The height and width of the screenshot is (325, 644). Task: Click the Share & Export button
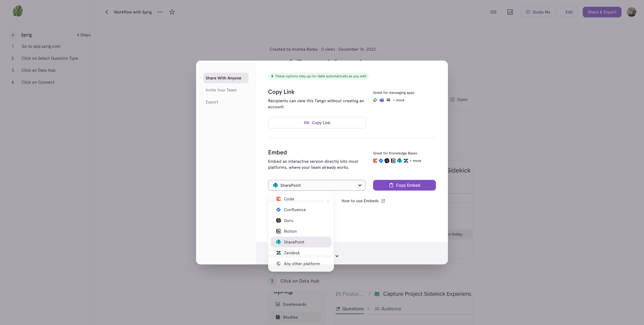[x=602, y=12]
